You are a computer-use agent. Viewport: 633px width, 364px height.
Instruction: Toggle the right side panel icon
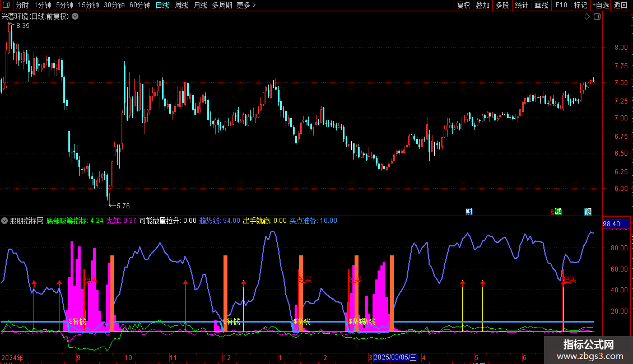click(x=596, y=17)
